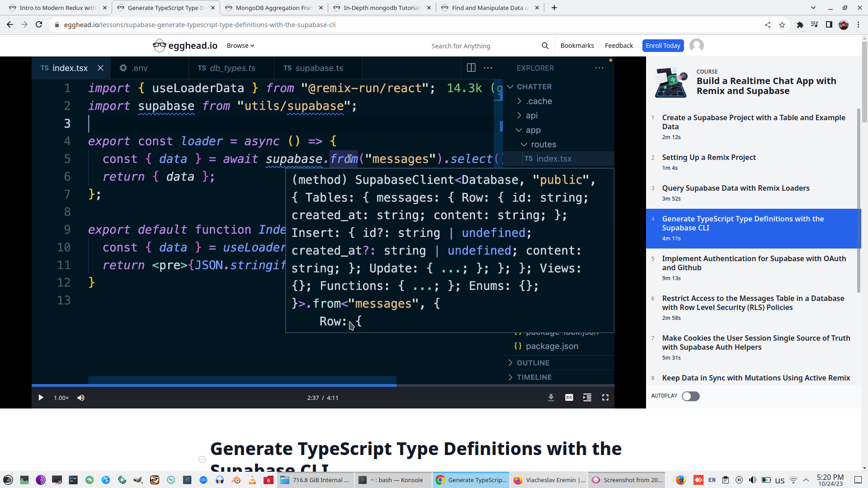Toggle the Autoplay switch
This screenshot has height=488, width=868.
click(690, 396)
